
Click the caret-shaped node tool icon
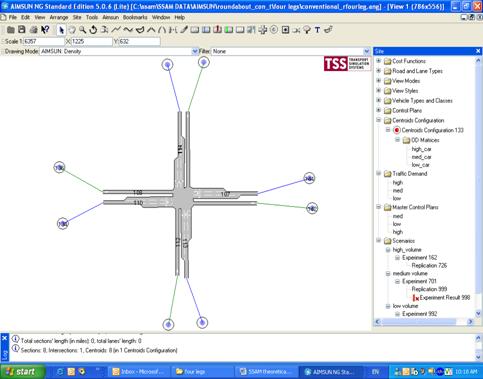click(x=151, y=30)
